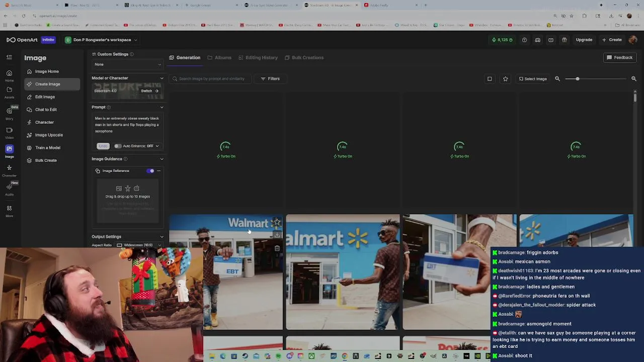The image size is (644, 362).
Task: Open Home in the left rail
Action: 9,76
